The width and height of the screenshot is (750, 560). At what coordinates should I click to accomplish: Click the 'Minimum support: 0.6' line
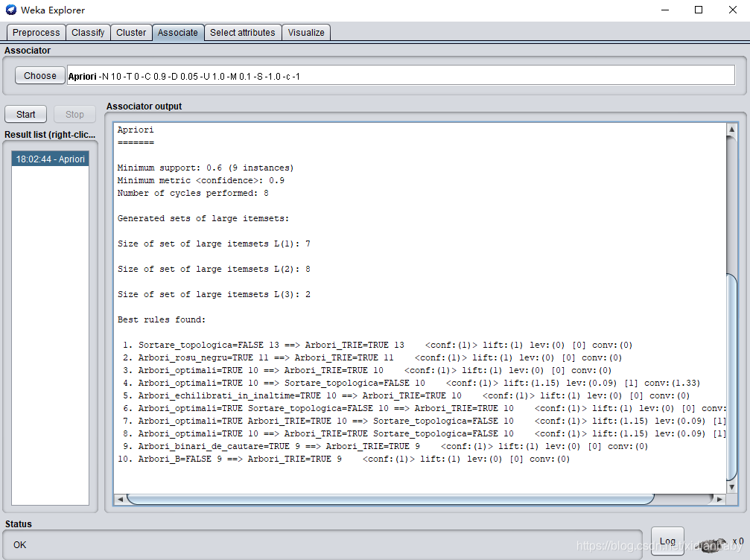pos(206,168)
